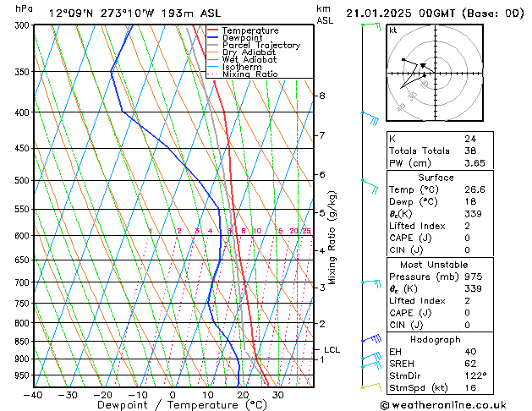Viewport: 532px width, 411px height.
Task: Click the surface Dewp value 18
Action: [x=470, y=201]
